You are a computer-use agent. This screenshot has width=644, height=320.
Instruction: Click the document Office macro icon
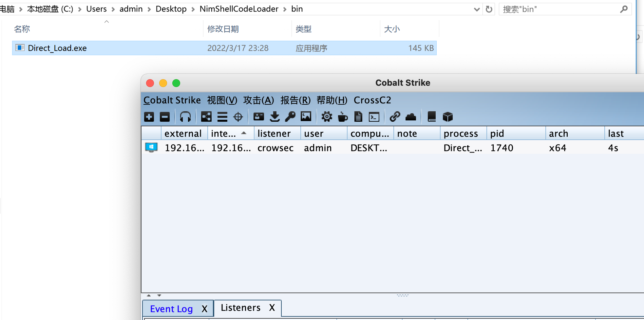(x=358, y=117)
